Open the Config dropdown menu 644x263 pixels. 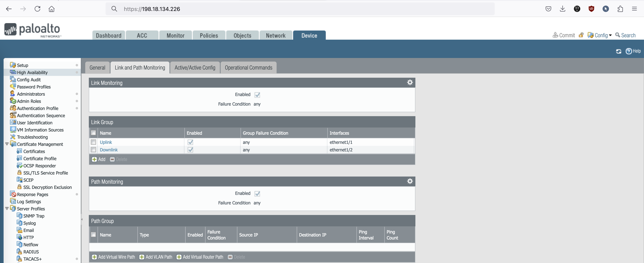pos(600,35)
